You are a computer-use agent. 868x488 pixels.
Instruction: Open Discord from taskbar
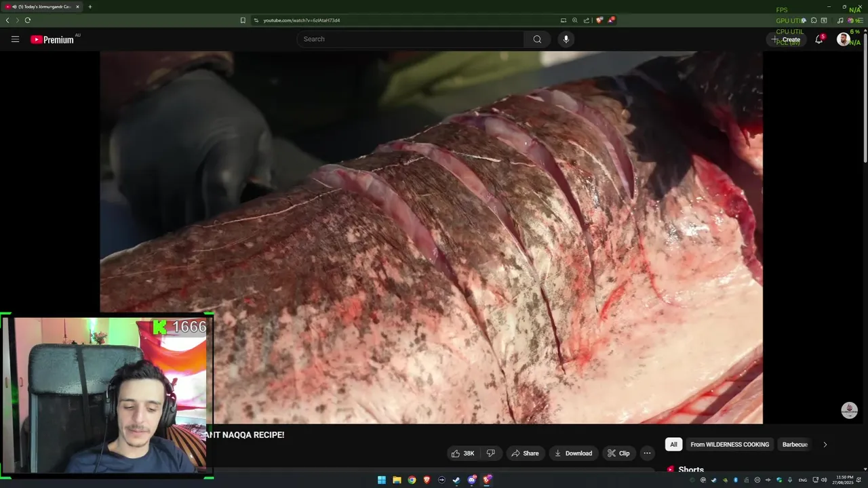[x=472, y=480]
